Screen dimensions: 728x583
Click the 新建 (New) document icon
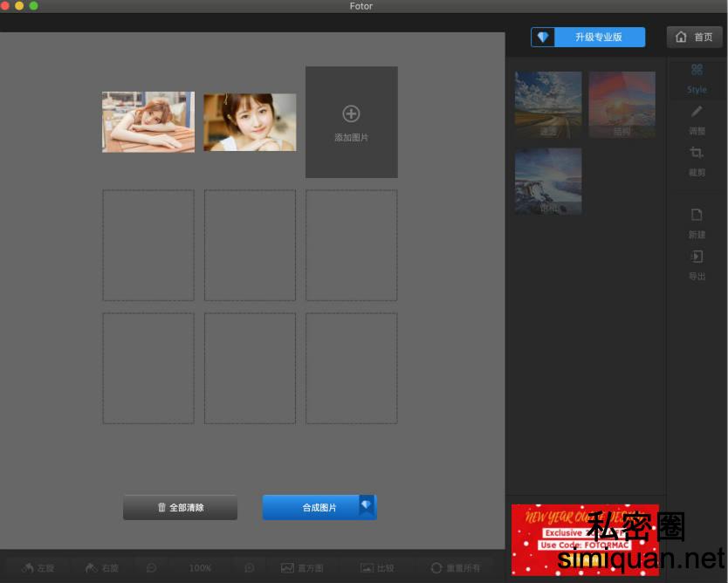click(697, 216)
